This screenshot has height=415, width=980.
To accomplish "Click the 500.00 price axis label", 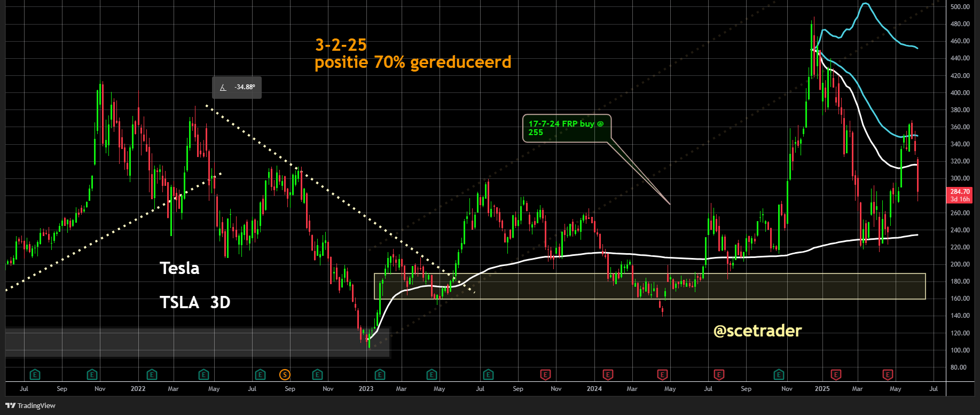I will (x=960, y=7).
